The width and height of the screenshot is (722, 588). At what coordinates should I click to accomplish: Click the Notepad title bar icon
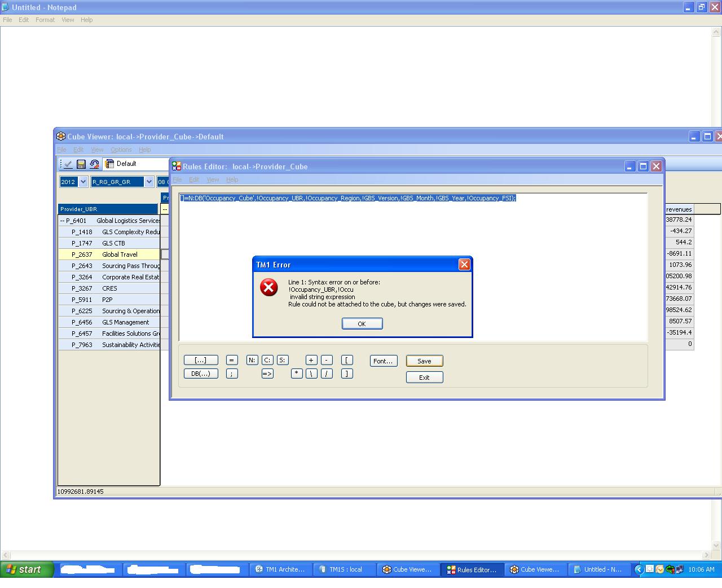click(x=6, y=7)
